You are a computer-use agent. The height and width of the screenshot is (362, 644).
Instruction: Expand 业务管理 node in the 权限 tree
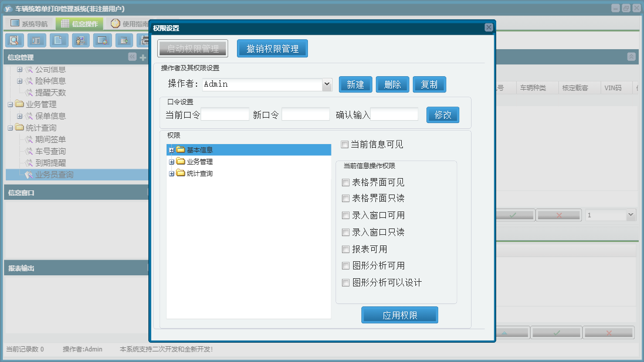(172, 162)
